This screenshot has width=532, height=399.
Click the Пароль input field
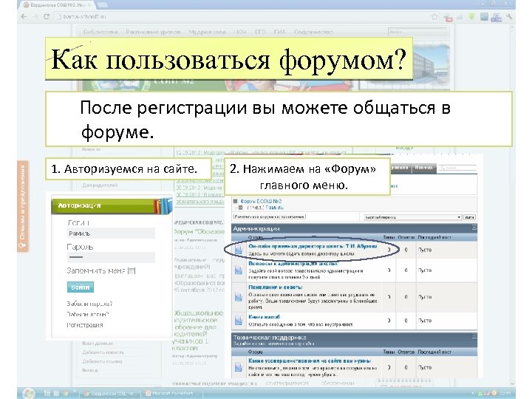point(111,257)
